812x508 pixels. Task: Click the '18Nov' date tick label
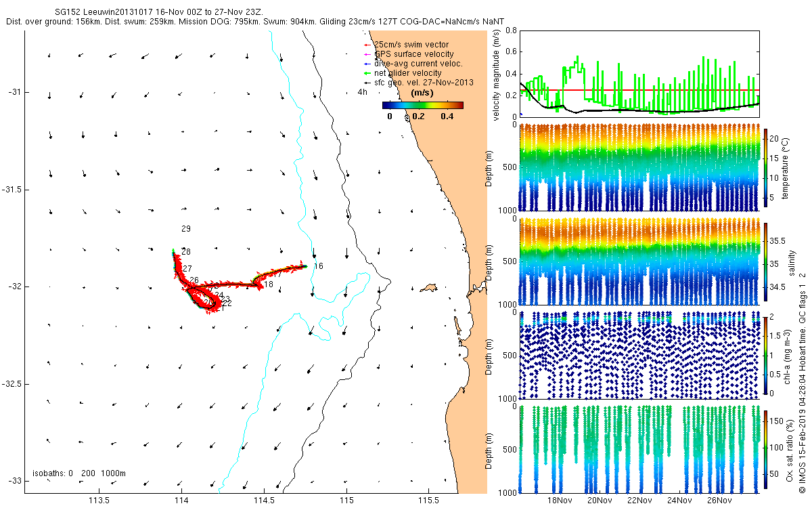pos(559,501)
